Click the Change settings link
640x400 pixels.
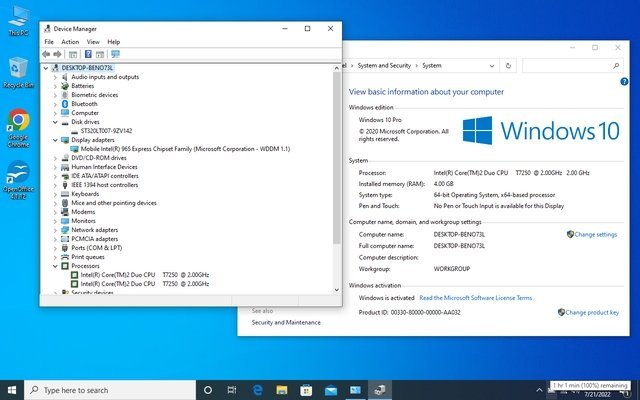point(596,234)
